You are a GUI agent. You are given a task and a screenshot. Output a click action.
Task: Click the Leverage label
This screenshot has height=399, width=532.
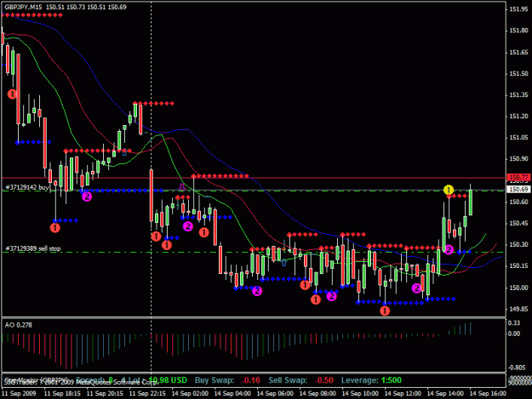click(360, 380)
